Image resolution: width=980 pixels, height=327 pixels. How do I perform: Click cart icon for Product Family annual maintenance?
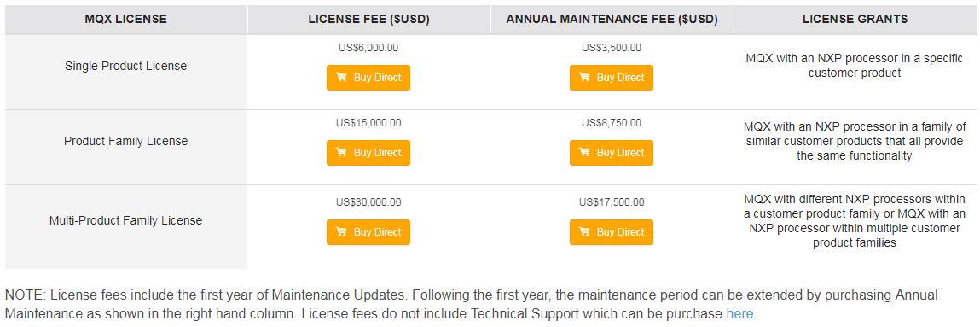584,153
